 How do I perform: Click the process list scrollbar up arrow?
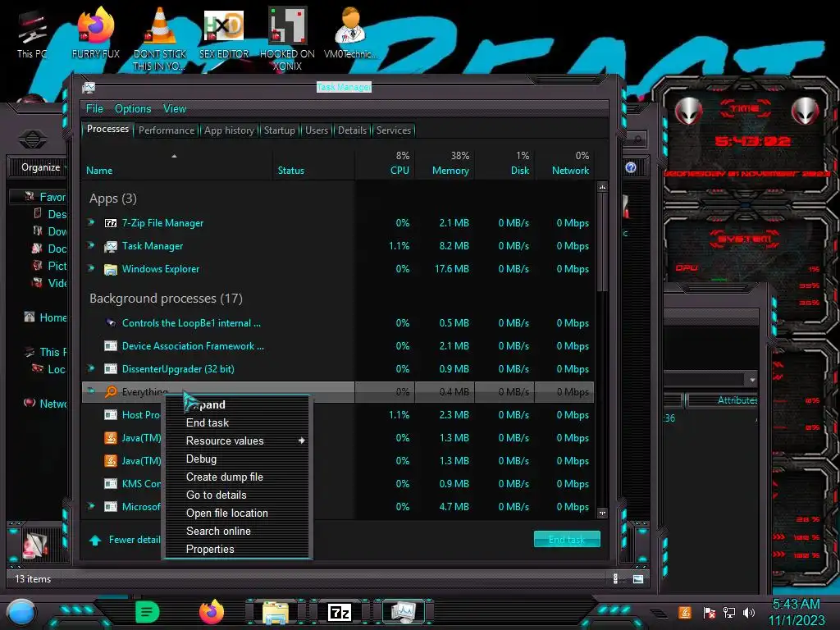(602, 187)
